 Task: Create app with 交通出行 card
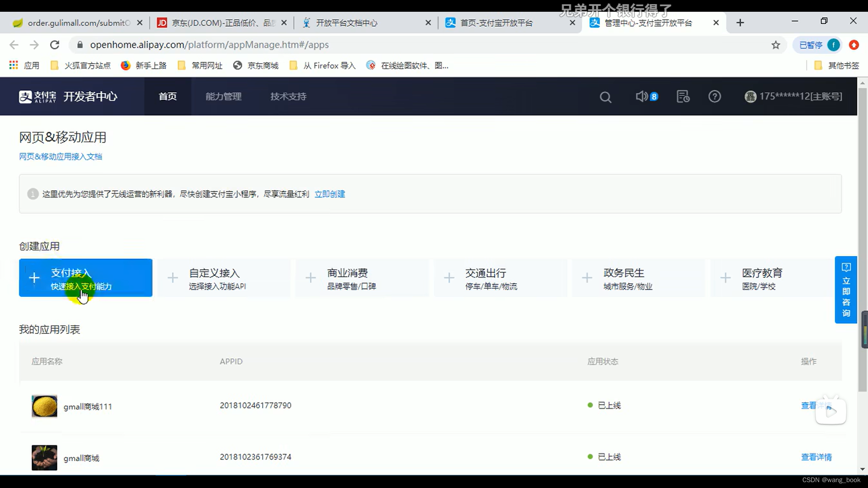500,278
